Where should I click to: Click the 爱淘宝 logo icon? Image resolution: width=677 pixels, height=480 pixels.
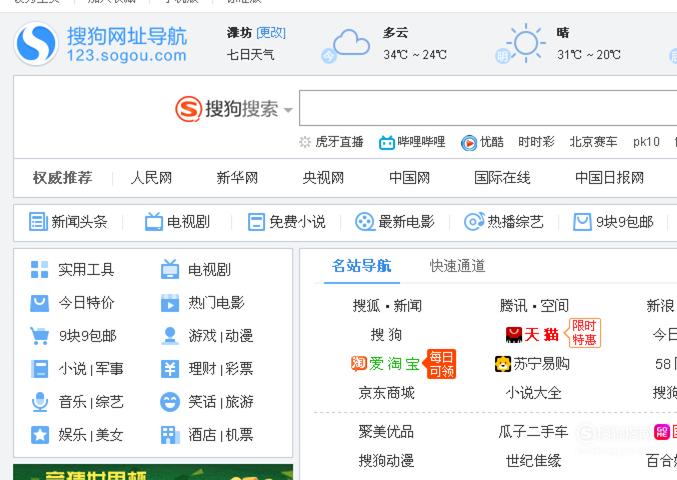click(359, 363)
